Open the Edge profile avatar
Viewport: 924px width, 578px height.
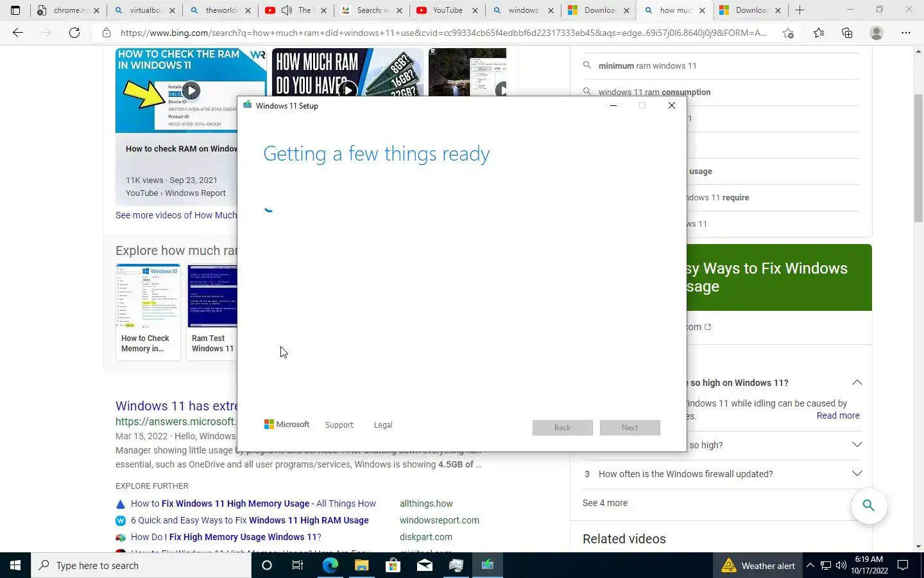(877, 33)
